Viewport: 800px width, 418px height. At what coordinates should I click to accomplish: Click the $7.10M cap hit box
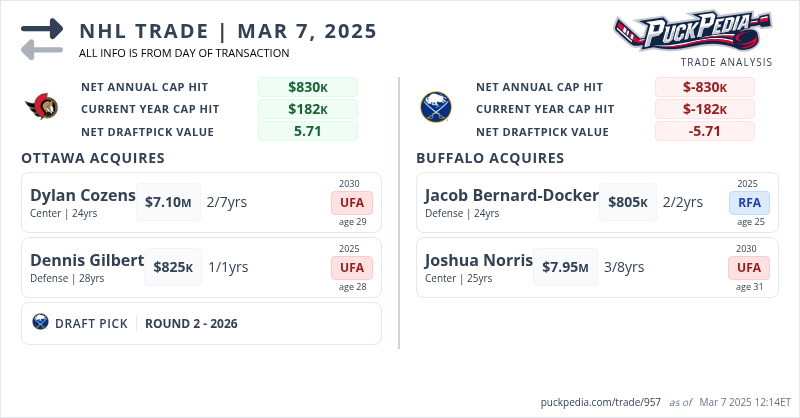click(x=168, y=202)
